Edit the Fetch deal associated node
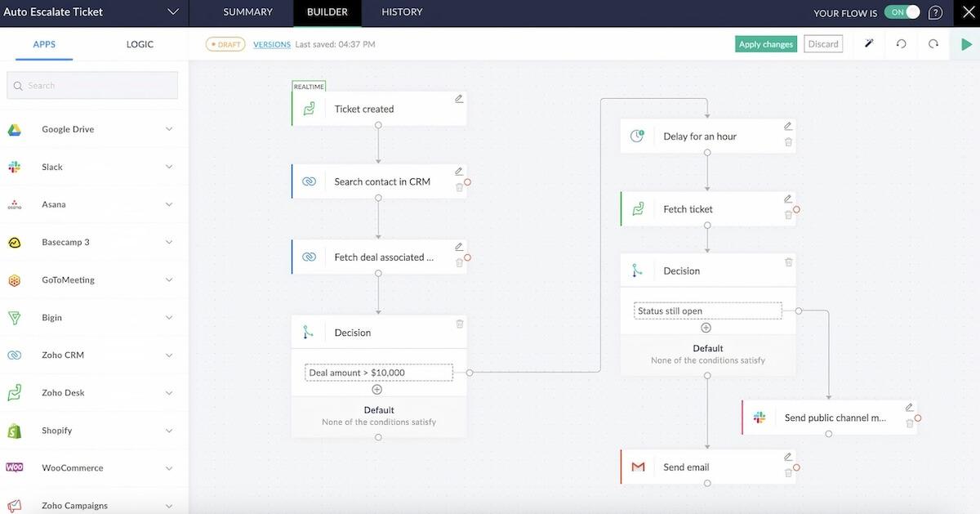The width and height of the screenshot is (980, 514). [459, 247]
